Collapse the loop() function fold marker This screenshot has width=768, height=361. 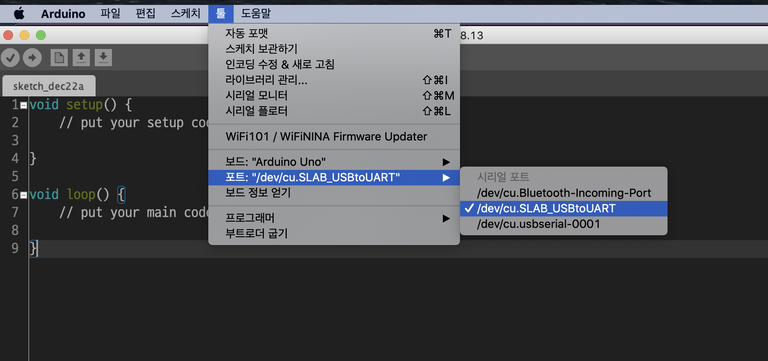pos(24,195)
